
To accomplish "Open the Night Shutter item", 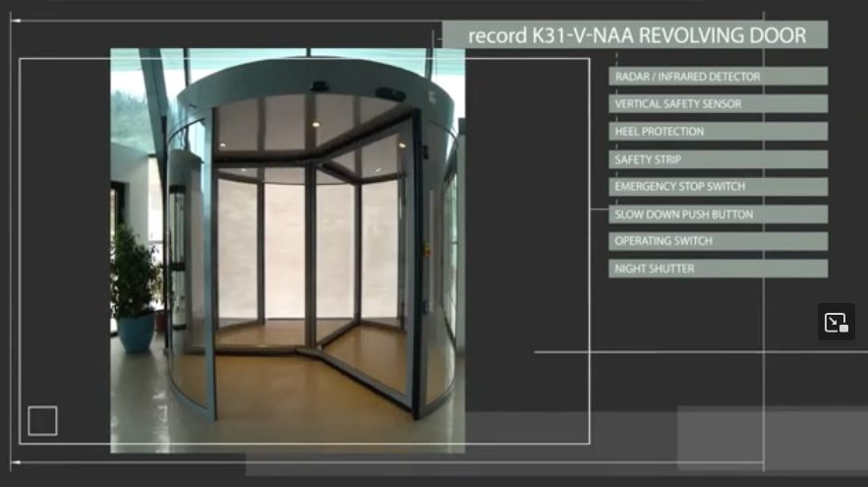I will [x=717, y=269].
